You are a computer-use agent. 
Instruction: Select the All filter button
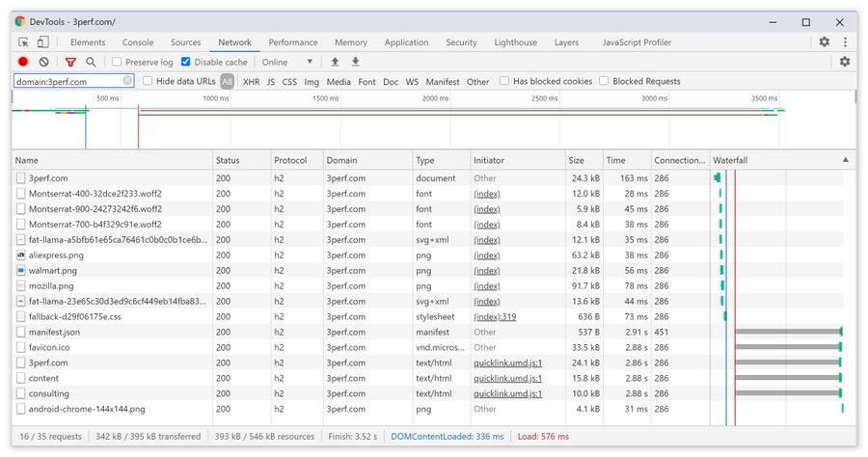pos(227,81)
